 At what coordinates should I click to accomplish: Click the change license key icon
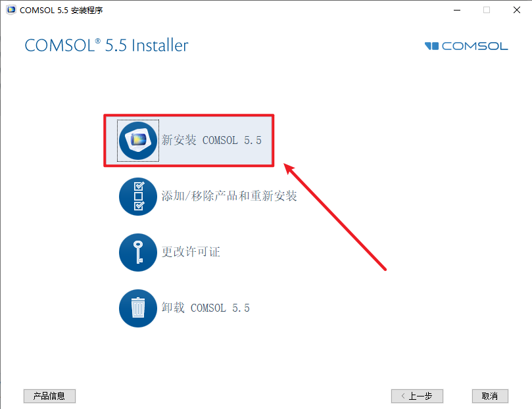(x=138, y=253)
